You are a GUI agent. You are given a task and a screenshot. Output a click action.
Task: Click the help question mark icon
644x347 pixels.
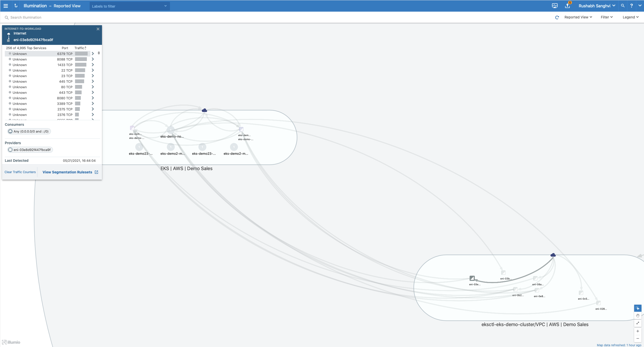coord(631,6)
